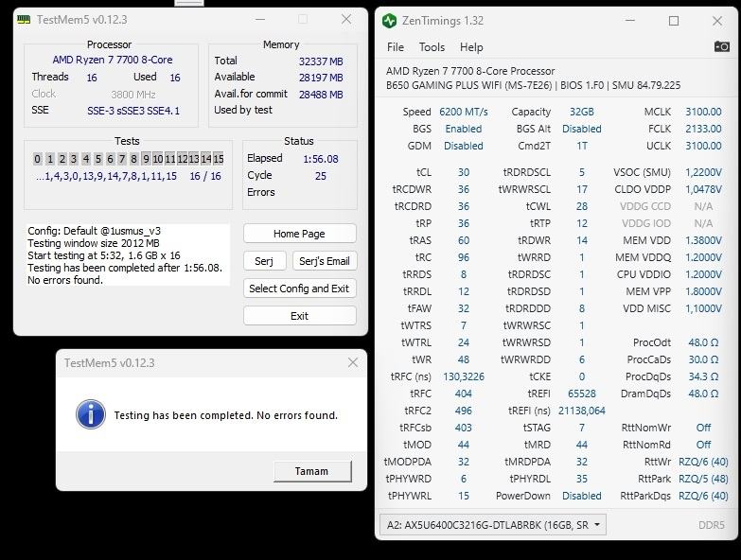Click the GDM Disabled value
This screenshot has width=741, height=560.
463,146
